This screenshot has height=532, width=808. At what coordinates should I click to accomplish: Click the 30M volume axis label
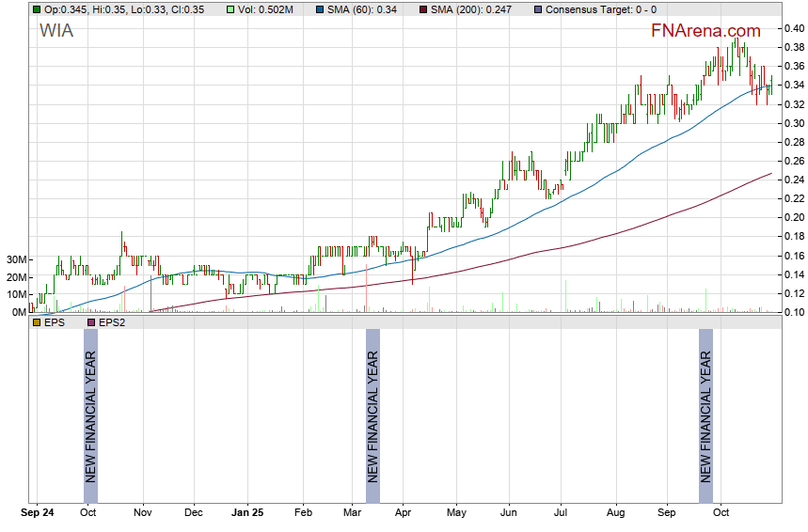pos(13,260)
